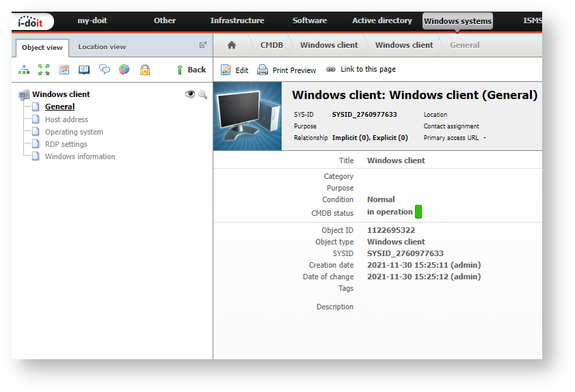575x392 pixels.
Task: Pop out the navigation panel with the external icon
Action: click(203, 44)
